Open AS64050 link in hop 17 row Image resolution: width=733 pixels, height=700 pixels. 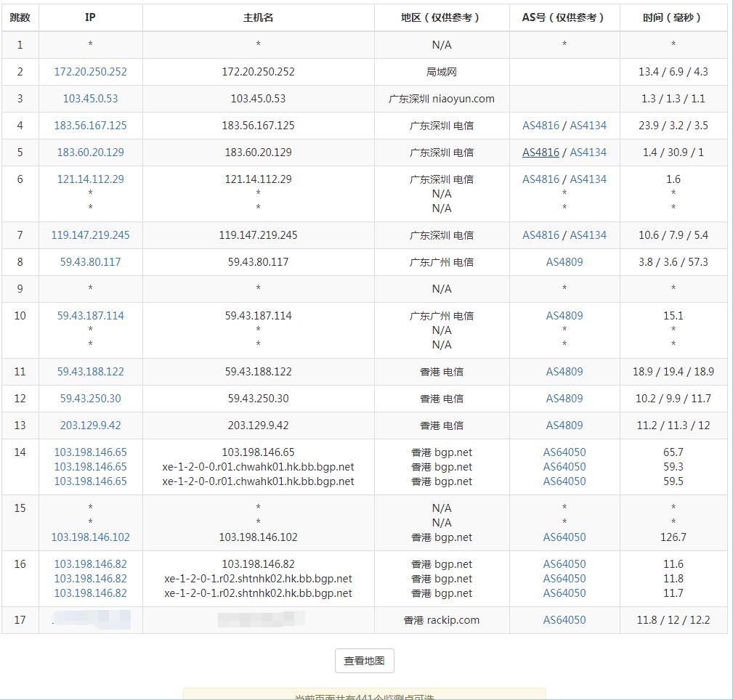[564, 620]
